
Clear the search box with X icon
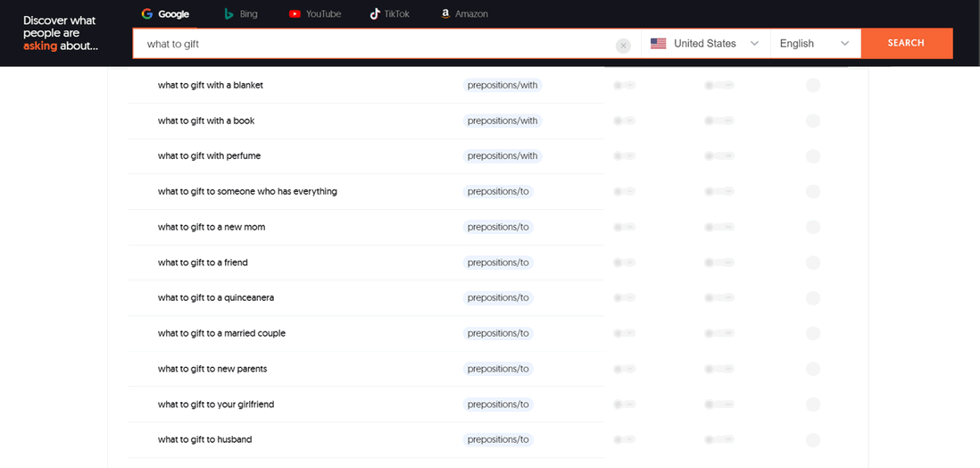(623, 46)
